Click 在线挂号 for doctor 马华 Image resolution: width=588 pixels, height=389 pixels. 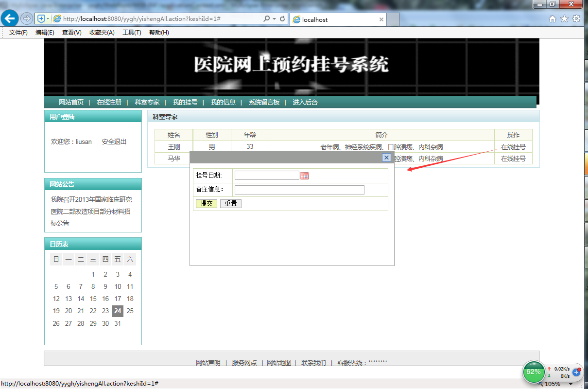coord(513,159)
